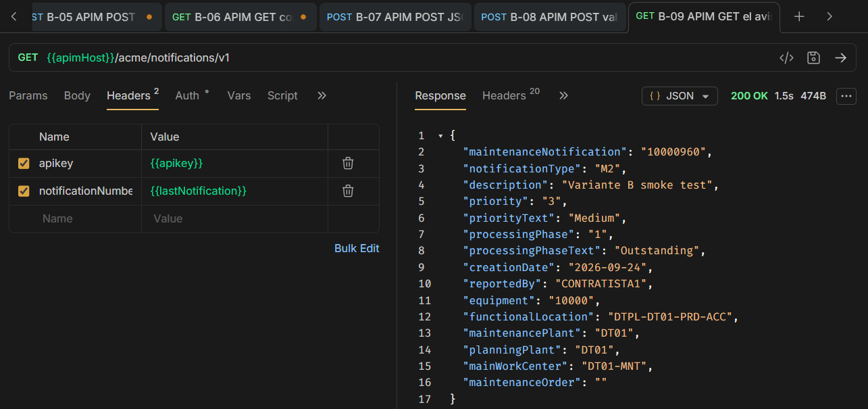Open a new request tab with plus

pos(799,17)
